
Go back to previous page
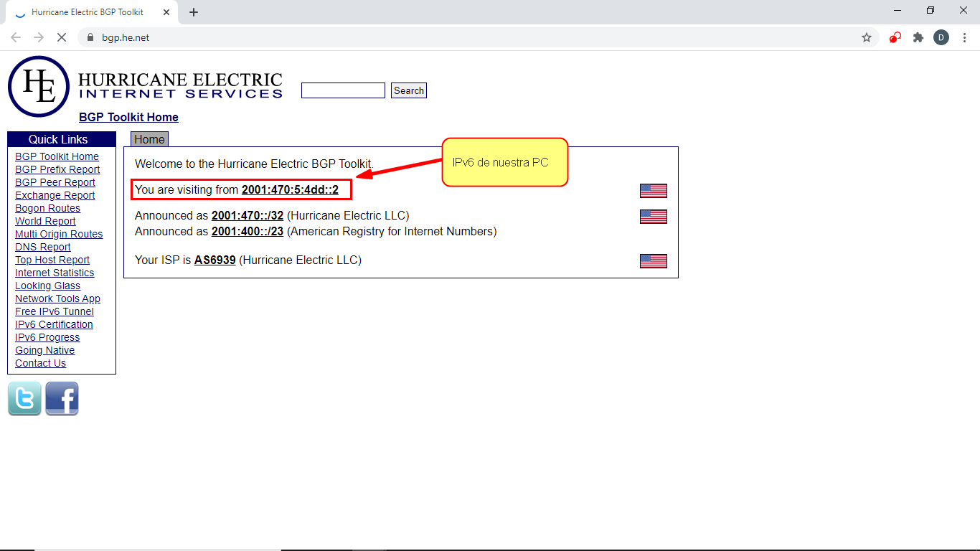point(16,37)
